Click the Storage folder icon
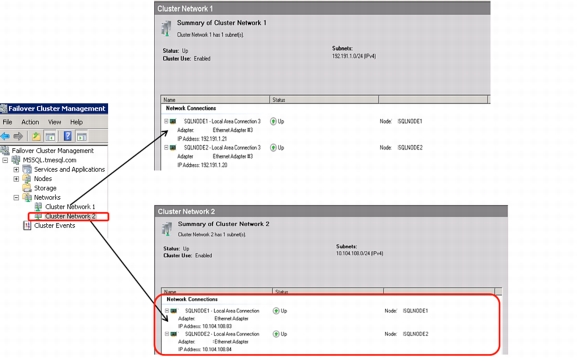 pyautogui.click(x=27, y=188)
